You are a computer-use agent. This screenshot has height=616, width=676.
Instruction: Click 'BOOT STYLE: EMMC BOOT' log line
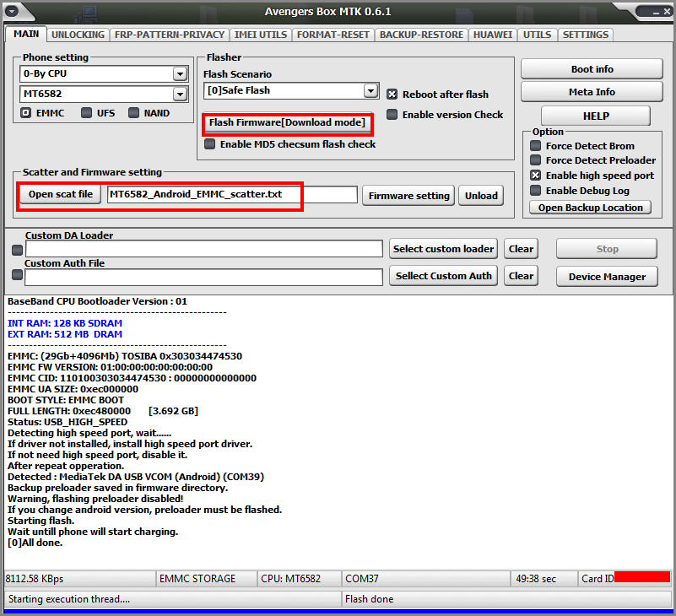(x=66, y=400)
